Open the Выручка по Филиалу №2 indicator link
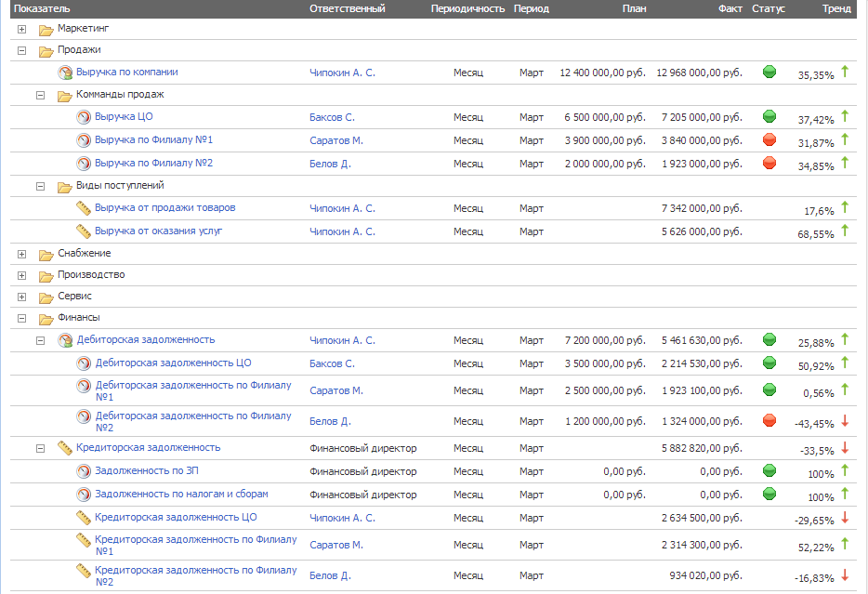The image size is (868, 594). [x=153, y=163]
